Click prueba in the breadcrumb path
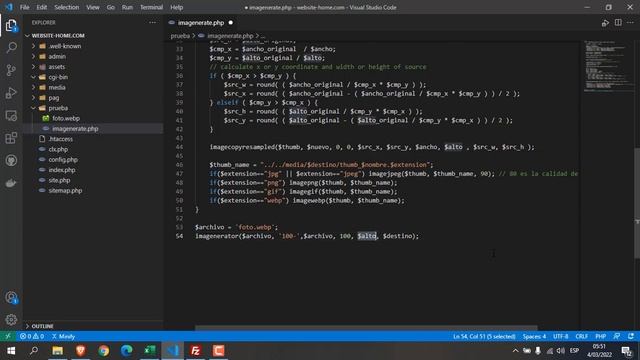640x360 pixels. [x=180, y=36]
